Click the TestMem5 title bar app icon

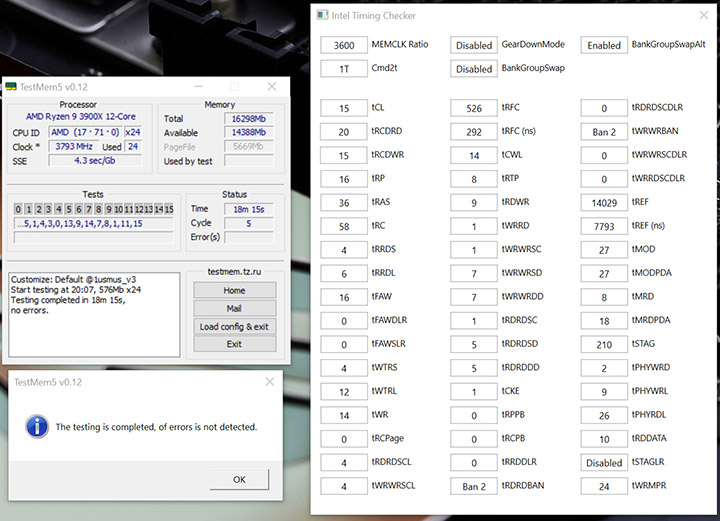(x=11, y=86)
